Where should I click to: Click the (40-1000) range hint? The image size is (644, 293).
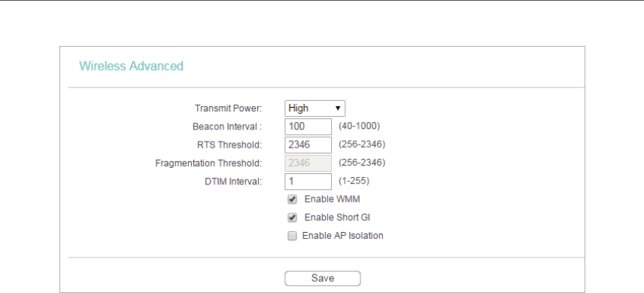[359, 126]
